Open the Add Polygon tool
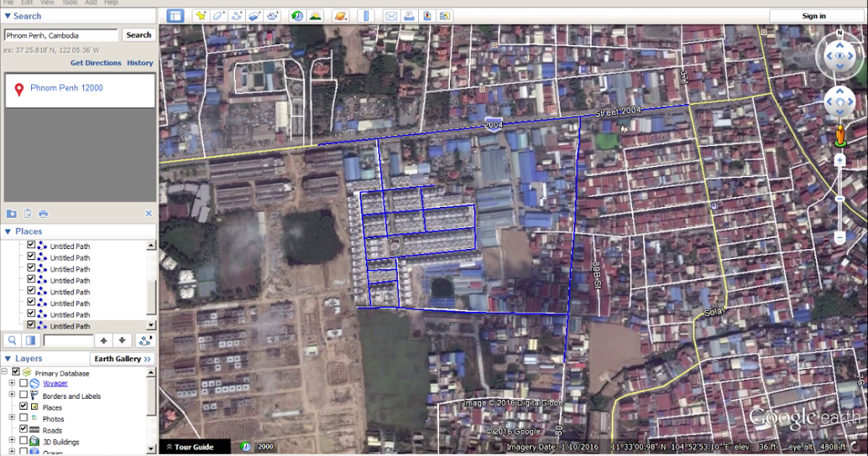This screenshot has width=868, height=456. [x=219, y=15]
